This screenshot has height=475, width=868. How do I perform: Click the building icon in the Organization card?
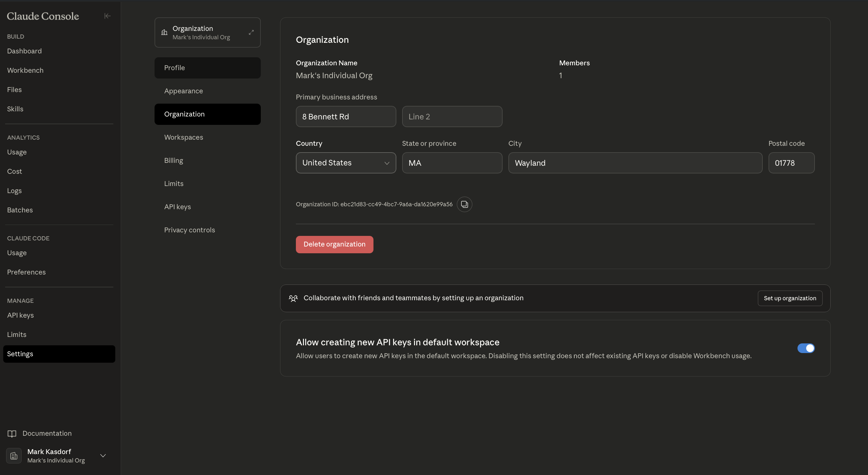[165, 32]
